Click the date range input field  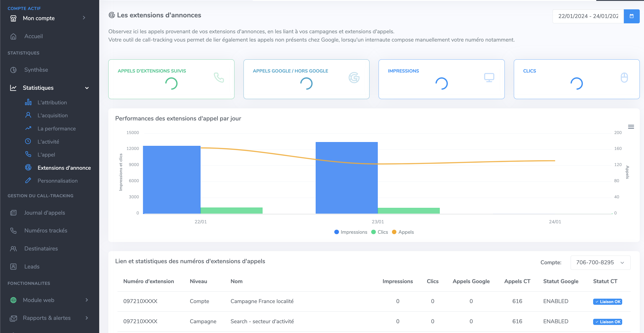[588, 16]
